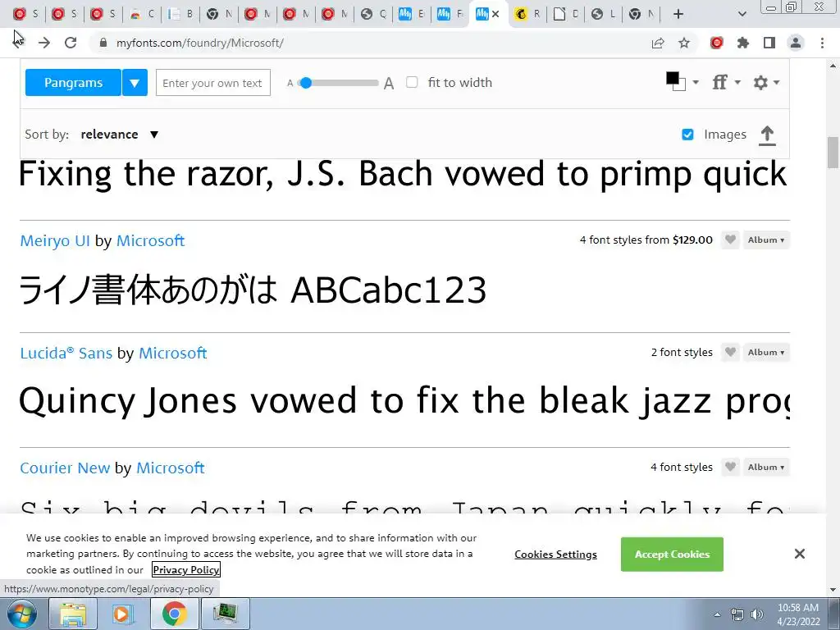Bookmark this page with the star icon
Viewport: 840px width, 630px height.
coord(684,43)
